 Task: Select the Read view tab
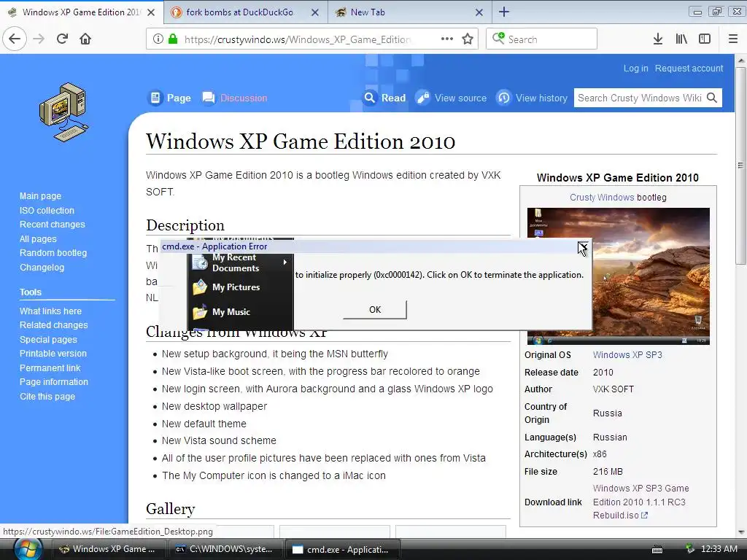click(x=384, y=98)
